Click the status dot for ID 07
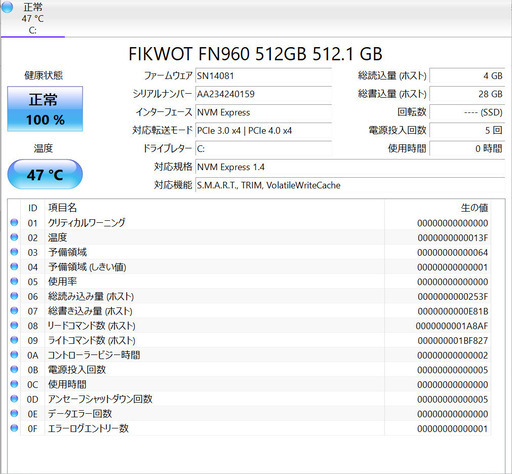 point(14,310)
